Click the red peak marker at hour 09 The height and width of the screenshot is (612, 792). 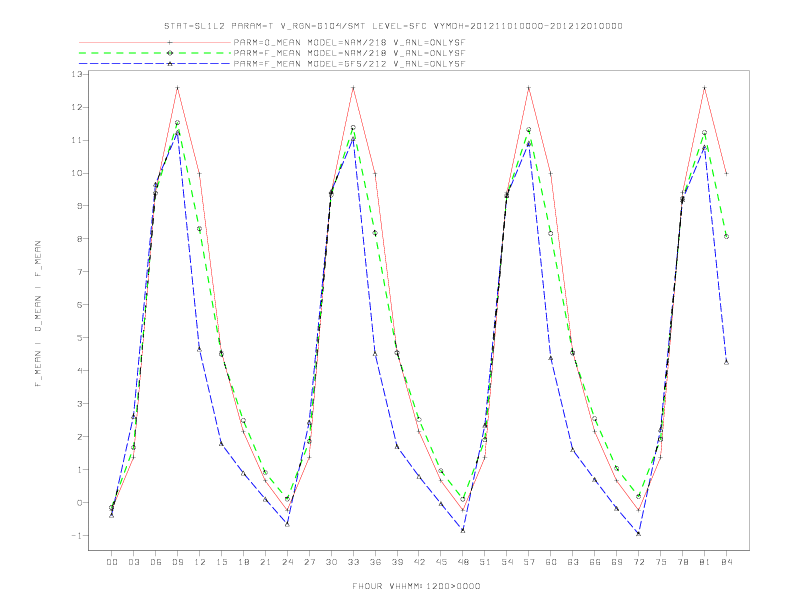coord(177,88)
